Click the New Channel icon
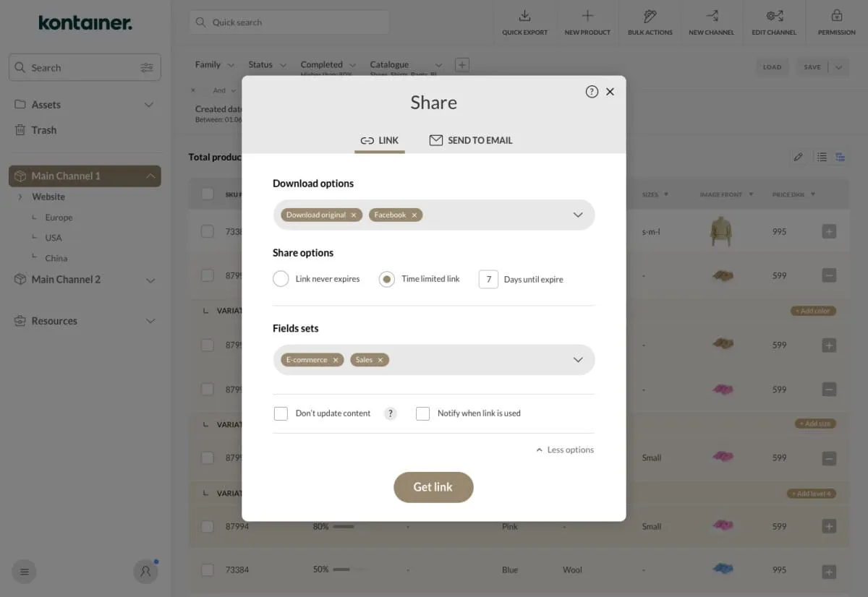 [712, 16]
